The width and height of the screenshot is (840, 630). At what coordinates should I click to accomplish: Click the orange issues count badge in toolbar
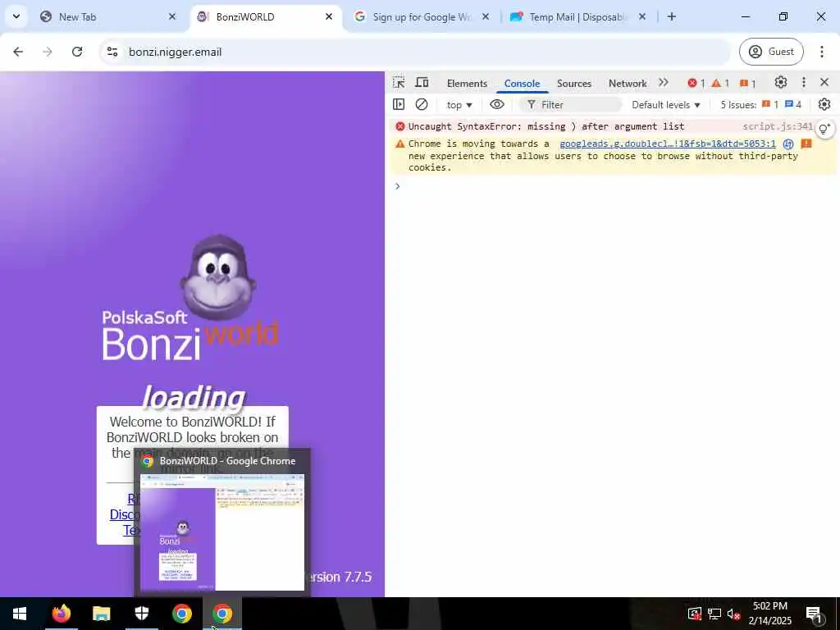click(x=747, y=84)
